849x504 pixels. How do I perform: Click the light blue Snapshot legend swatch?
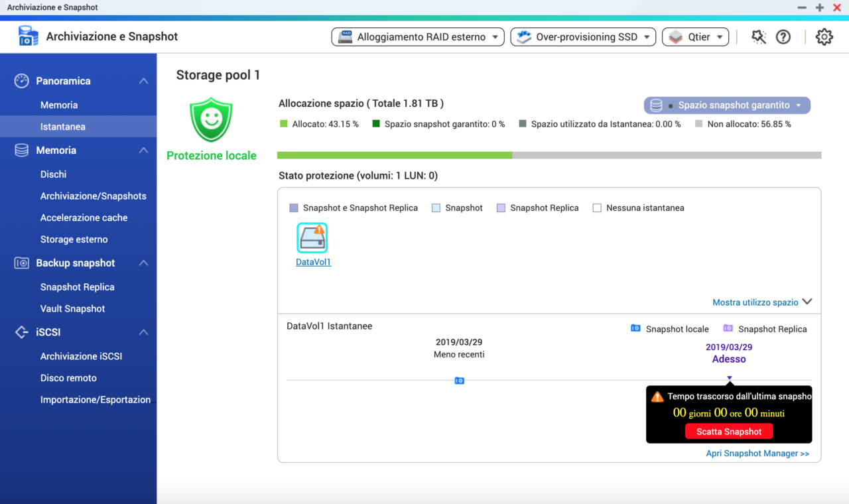436,208
